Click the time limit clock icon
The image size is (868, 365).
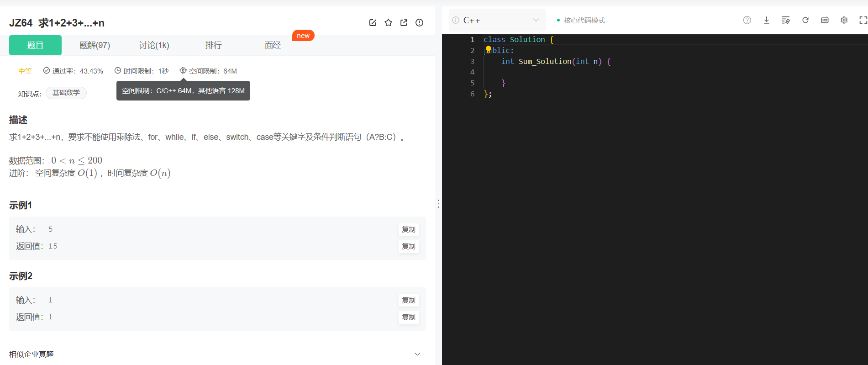click(118, 70)
